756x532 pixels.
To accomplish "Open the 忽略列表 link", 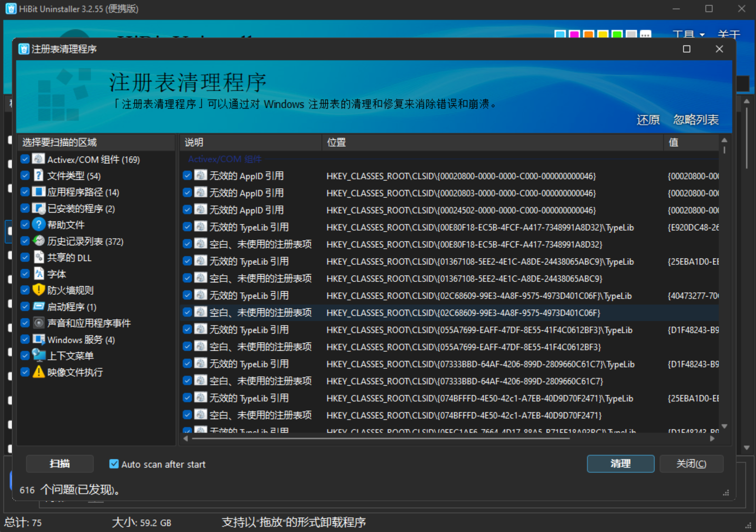I will pyautogui.click(x=696, y=120).
